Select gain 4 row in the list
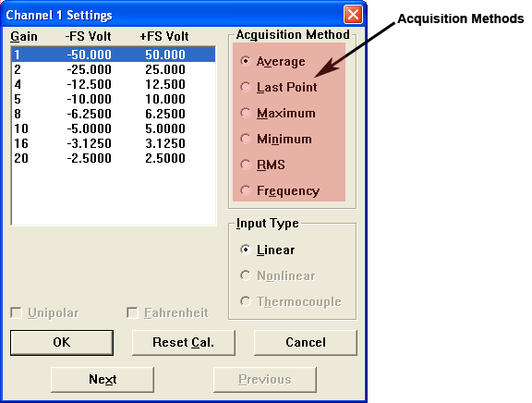532x403 pixels. pos(114,84)
